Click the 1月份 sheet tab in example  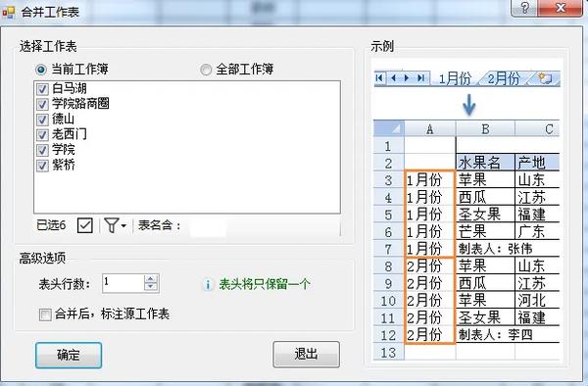point(455,78)
